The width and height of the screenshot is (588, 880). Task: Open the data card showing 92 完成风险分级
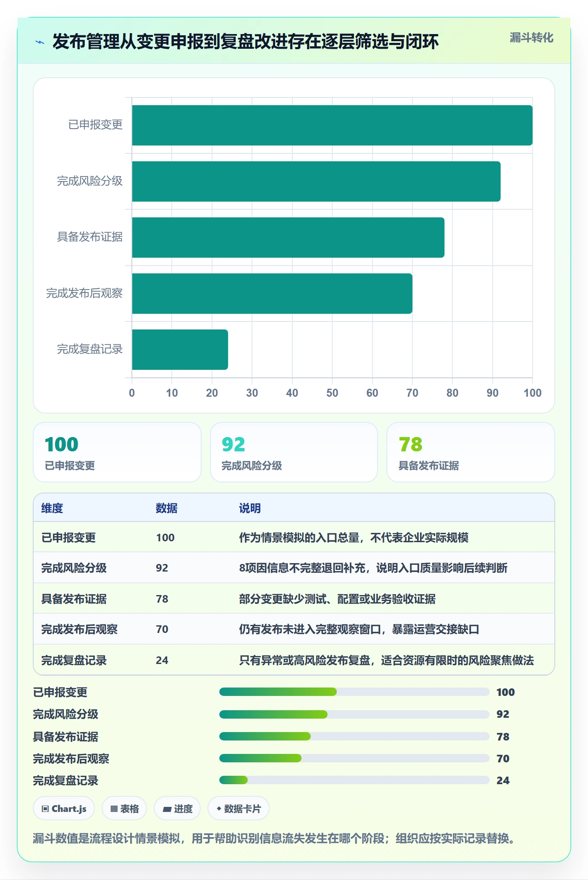click(x=294, y=452)
